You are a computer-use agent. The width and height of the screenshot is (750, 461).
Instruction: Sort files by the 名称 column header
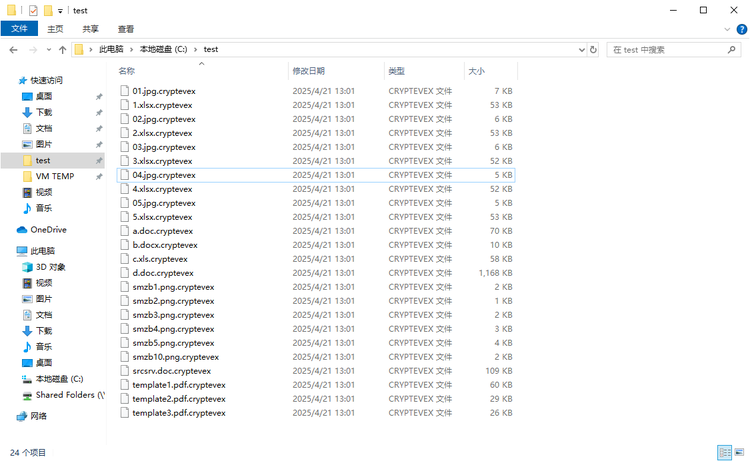(127, 71)
